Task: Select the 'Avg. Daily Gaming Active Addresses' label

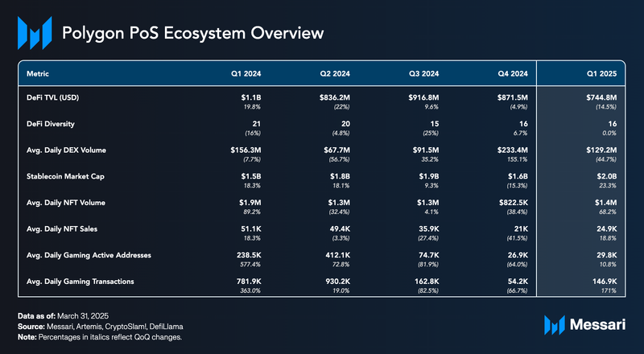Action: (x=89, y=255)
